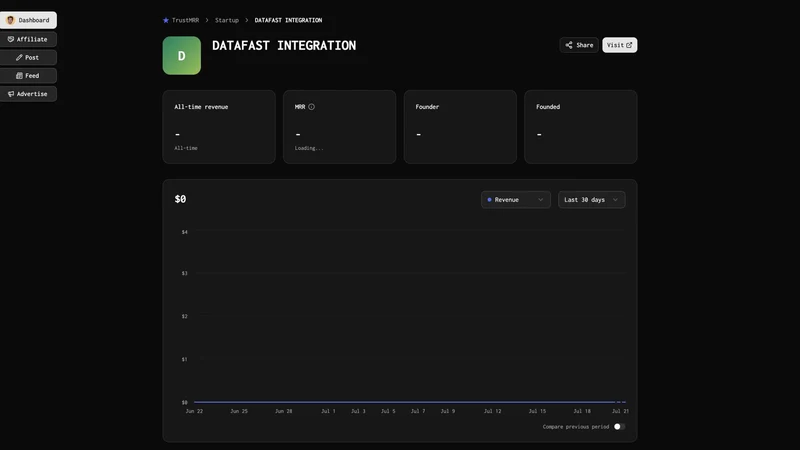Viewport: 800px width, 450px height.
Task: Click the Founder card label
Action: point(427,107)
